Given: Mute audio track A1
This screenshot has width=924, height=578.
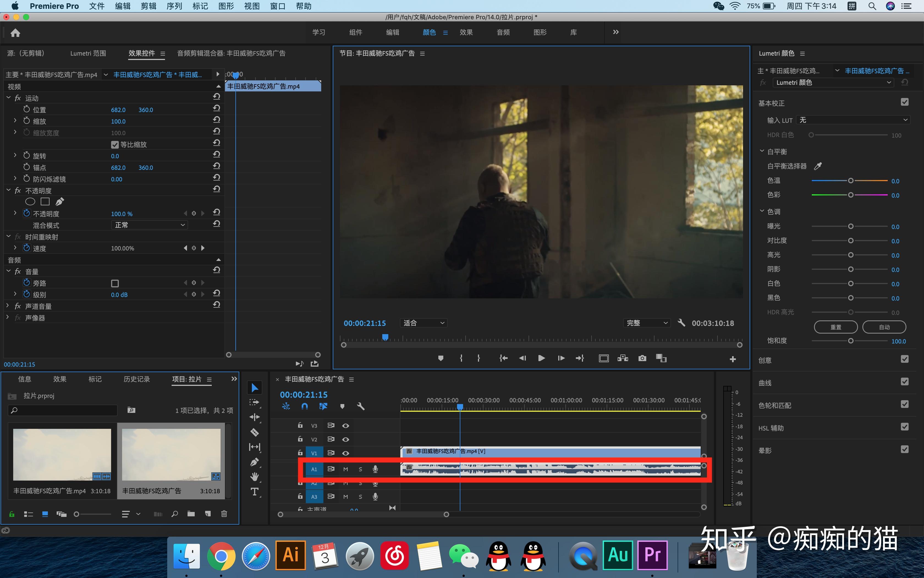Looking at the screenshot, I should click(346, 469).
